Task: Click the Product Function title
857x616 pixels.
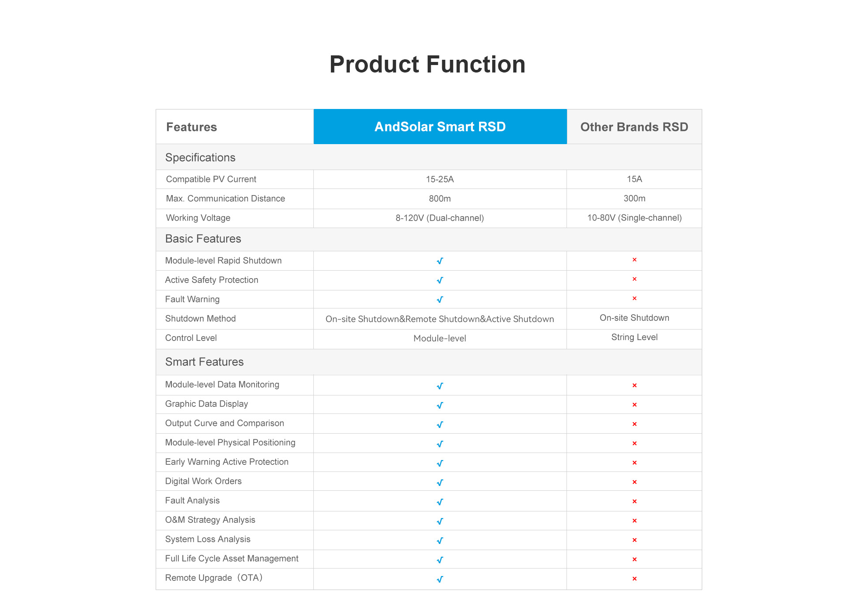Action: 427,64
